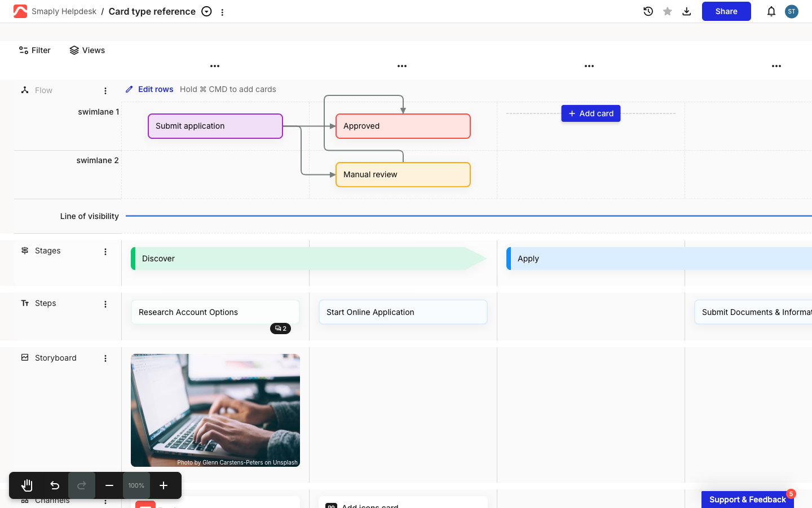Undo the last action
812x508 pixels.
55,485
